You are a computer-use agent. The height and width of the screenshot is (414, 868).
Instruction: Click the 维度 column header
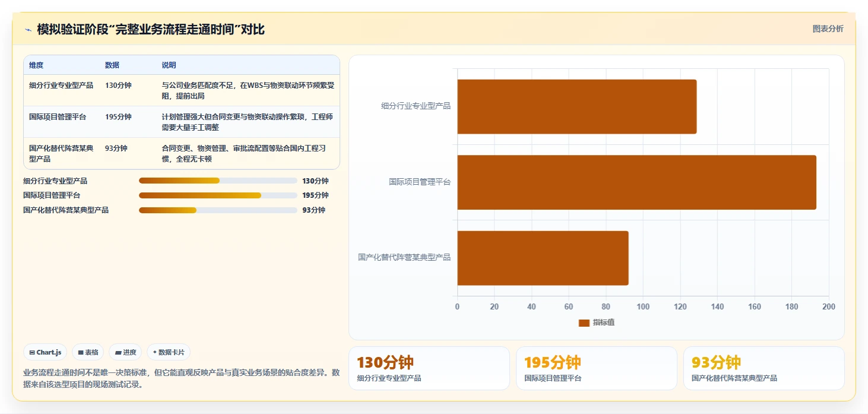point(36,65)
